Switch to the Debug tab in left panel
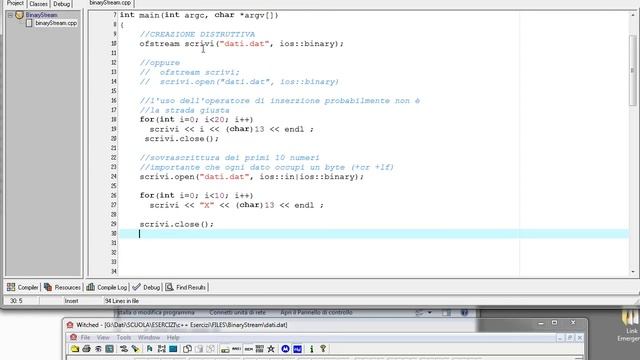 click(62, 4)
